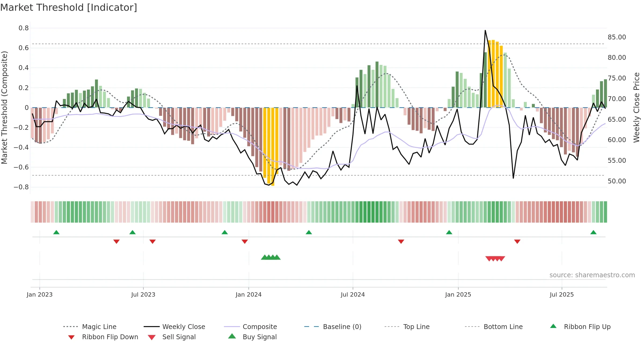Click the Weekly Close peak near 87 in 2025
Viewport: 644px width, 362px height.
coord(485,31)
